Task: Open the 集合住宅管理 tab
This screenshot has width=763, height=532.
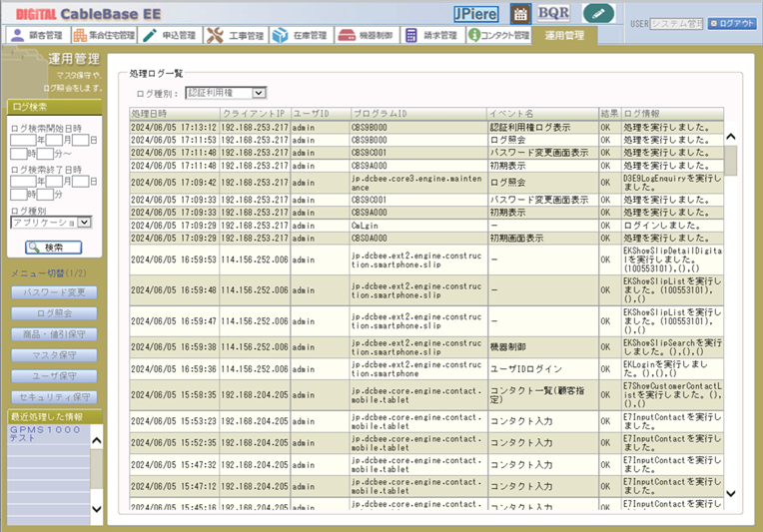Action: [104, 36]
